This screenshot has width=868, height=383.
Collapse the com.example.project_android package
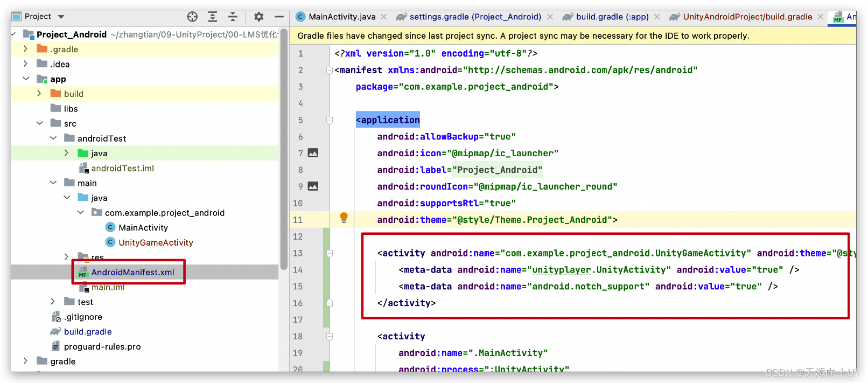click(80, 212)
